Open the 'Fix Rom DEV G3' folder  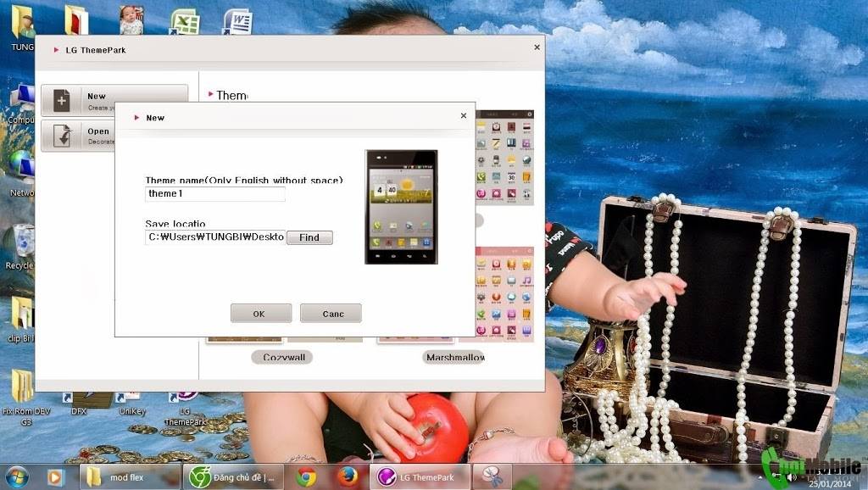(25, 397)
